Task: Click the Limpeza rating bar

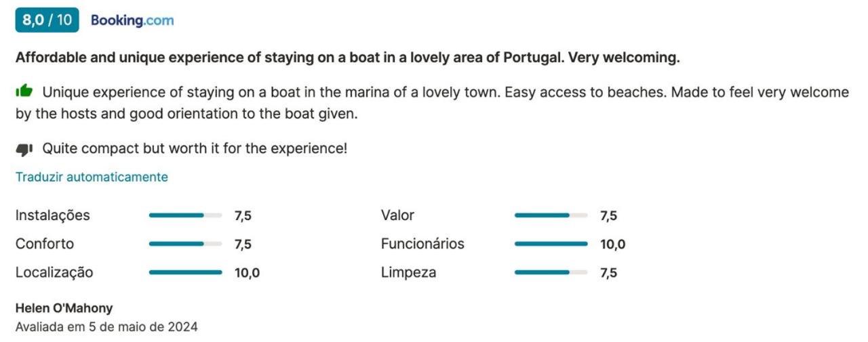Action: [x=551, y=272]
